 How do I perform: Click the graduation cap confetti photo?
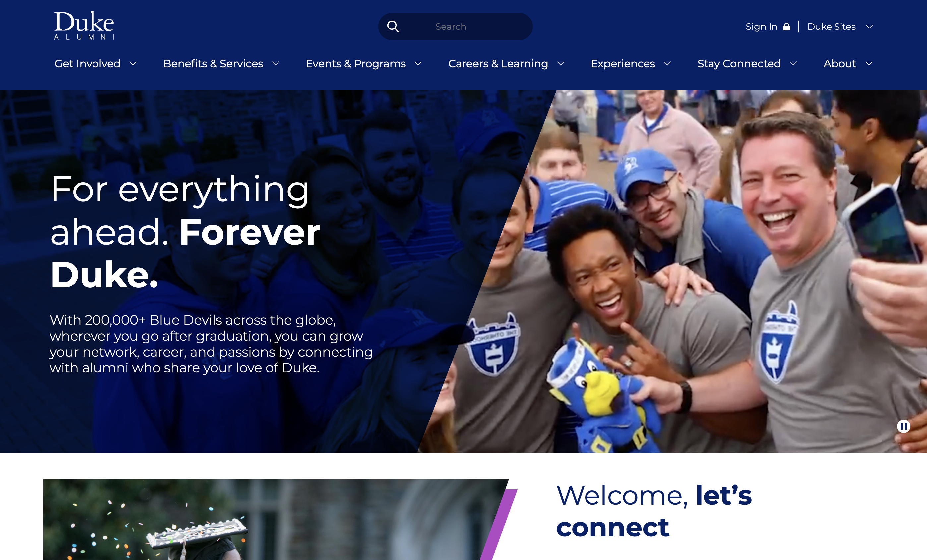276,520
